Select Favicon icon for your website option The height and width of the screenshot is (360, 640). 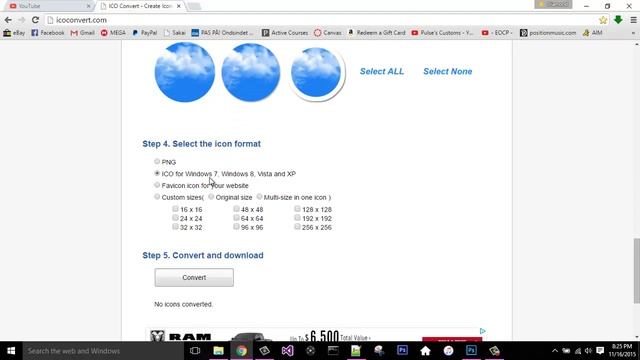click(x=157, y=185)
